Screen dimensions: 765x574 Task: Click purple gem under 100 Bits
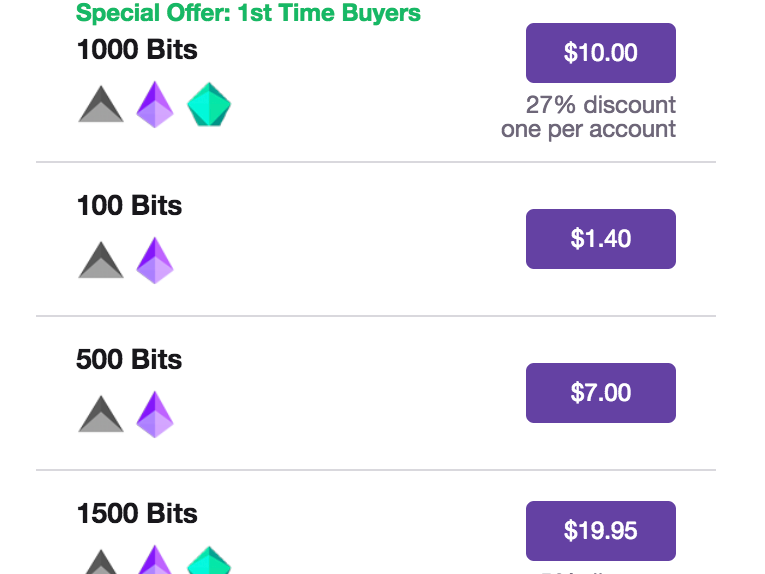click(155, 260)
